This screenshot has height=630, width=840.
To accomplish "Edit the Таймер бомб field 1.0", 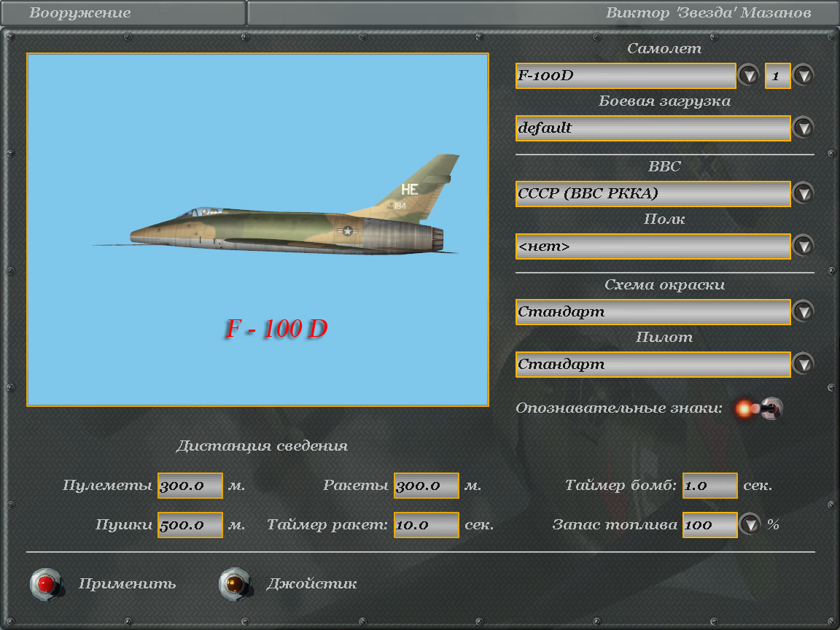I will [709, 486].
